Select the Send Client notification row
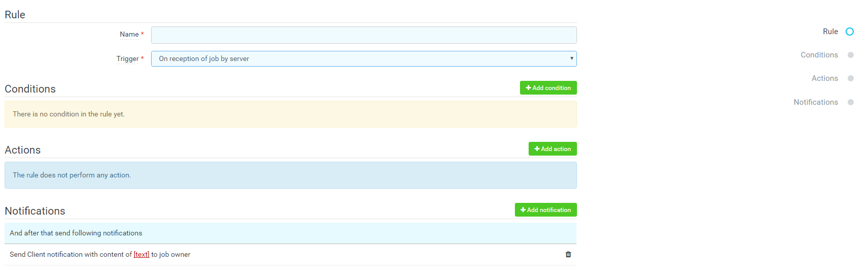 click(305, 255)
